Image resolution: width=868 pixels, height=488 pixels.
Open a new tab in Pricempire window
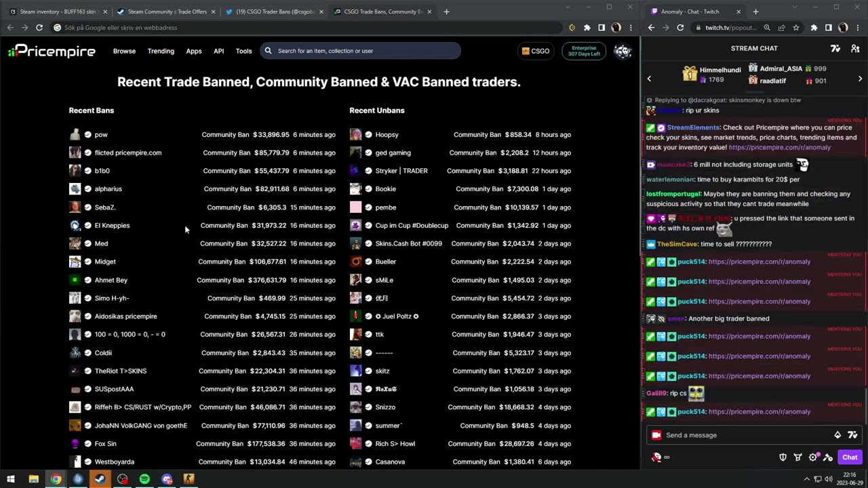tap(446, 12)
